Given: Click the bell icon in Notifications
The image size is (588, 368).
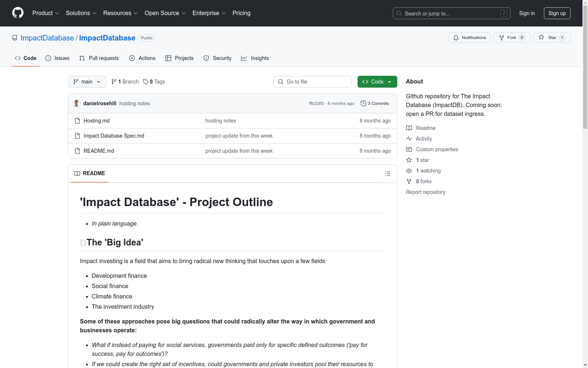Looking at the screenshot, I should [x=456, y=38].
